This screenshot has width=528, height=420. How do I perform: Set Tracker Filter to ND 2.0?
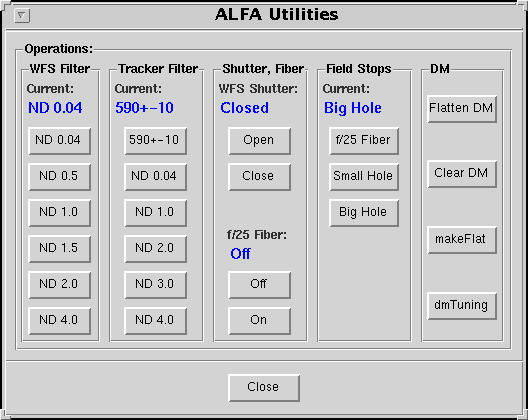[155, 249]
